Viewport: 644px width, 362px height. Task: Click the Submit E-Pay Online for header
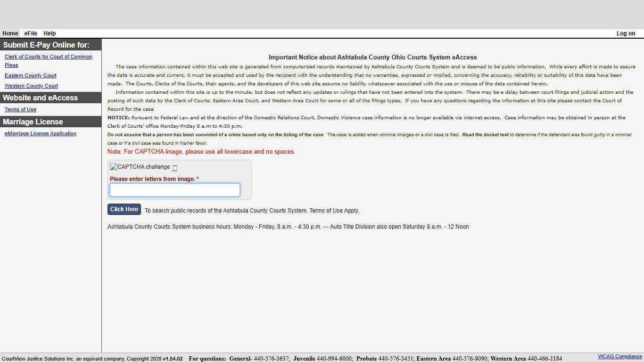(46, 45)
